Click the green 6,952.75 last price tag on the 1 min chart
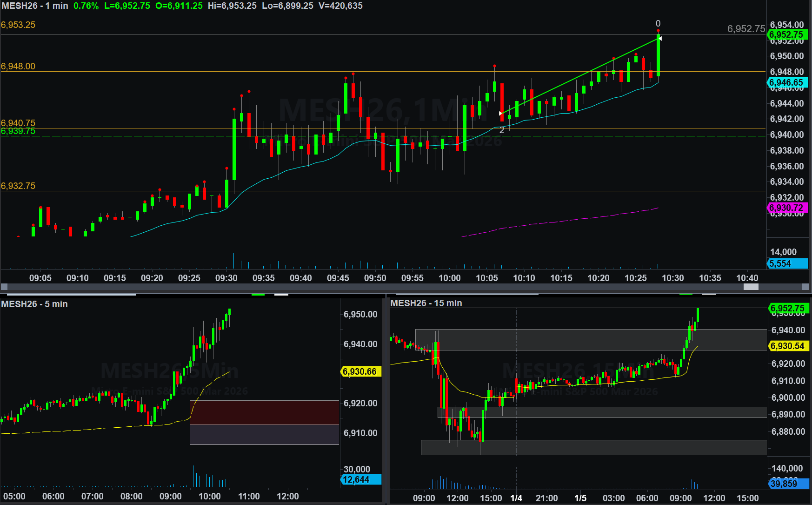This screenshot has height=505, width=812. coord(786,34)
